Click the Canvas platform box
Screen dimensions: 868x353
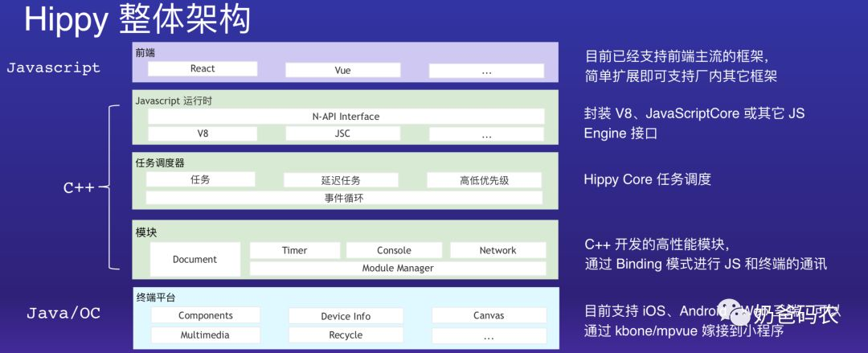point(489,315)
